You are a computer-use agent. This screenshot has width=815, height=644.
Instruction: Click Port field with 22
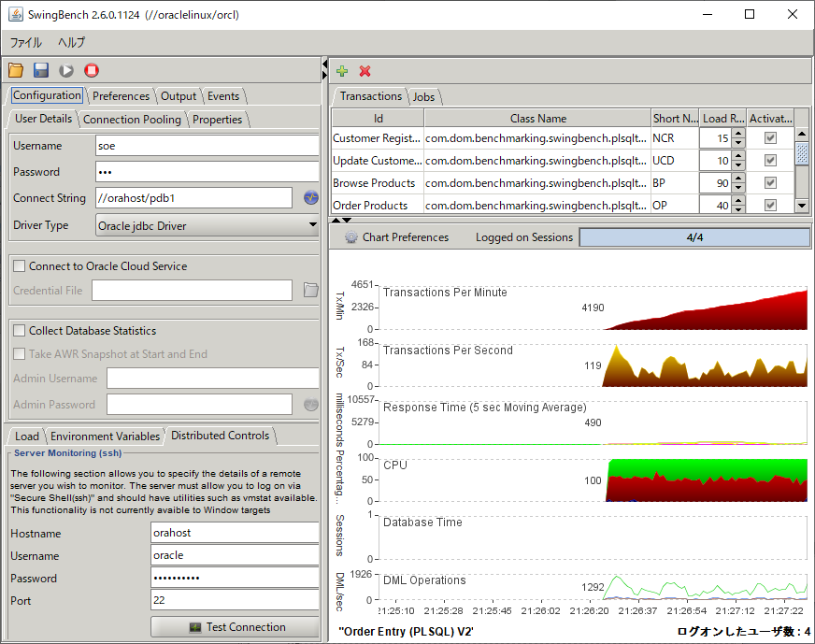[x=235, y=600]
